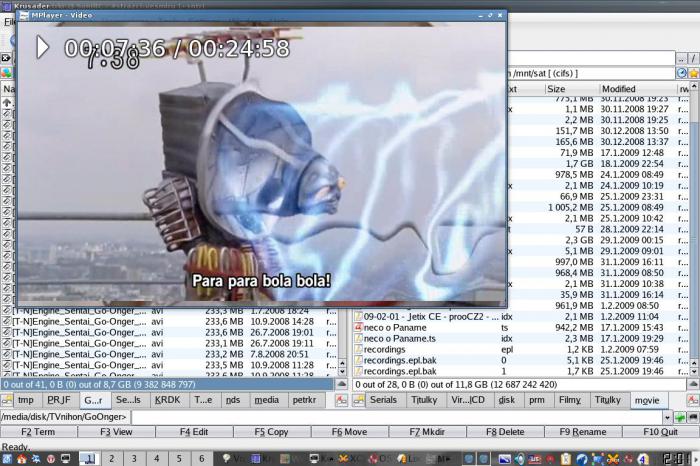Open the Filmy tab
Screen dimensions: 700x466
(x=570, y=400)
